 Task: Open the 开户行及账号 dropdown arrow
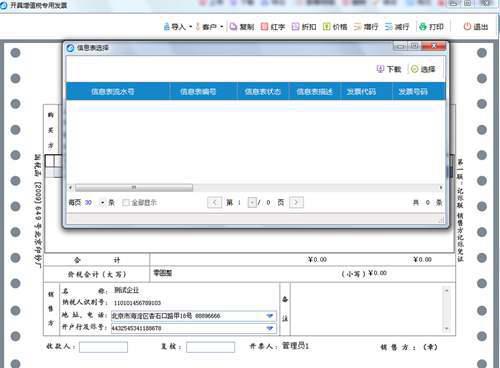[270, 328]
